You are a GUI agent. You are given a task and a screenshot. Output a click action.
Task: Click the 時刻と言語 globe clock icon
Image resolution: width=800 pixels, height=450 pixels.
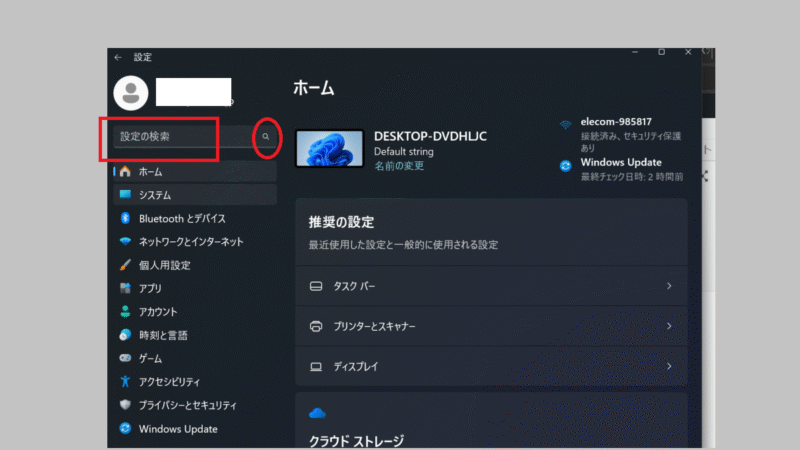[125, 335]
